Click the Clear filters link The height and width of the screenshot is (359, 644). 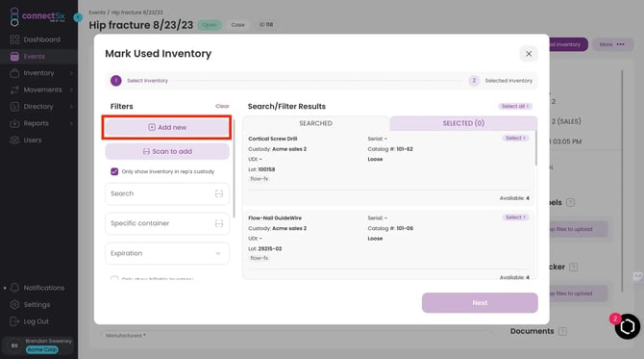click(222, 106)
